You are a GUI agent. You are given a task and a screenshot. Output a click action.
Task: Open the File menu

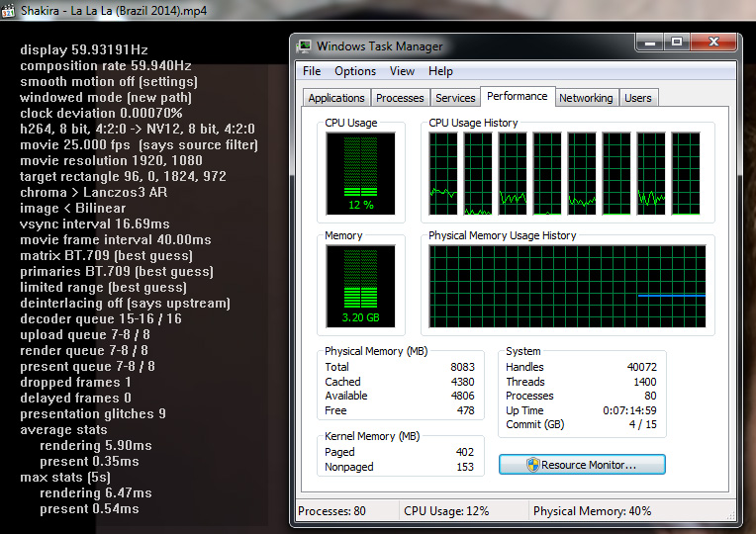[312, 71]
